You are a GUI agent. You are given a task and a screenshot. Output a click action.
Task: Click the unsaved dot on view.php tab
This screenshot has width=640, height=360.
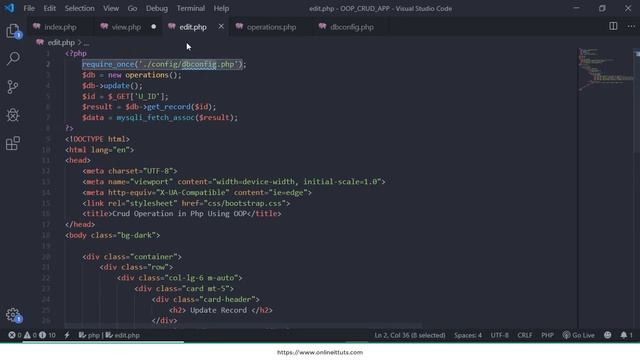pos(153,27)
